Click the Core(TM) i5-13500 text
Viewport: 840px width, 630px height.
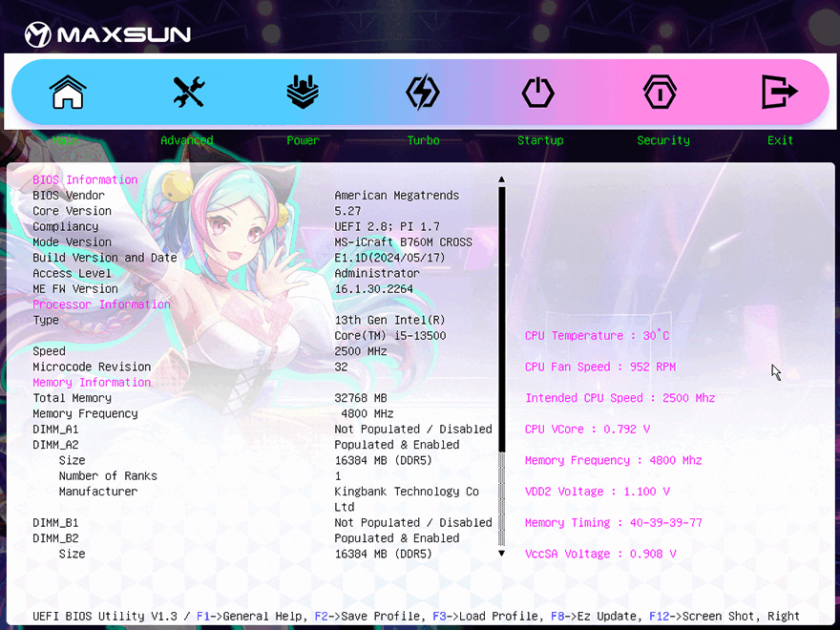[x=390, y=336]
